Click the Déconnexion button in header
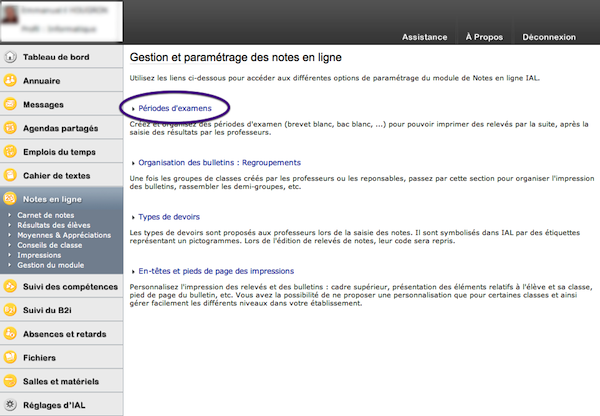Image resolution: width=600 pixels, height=416 pixels. pos(548,37)
